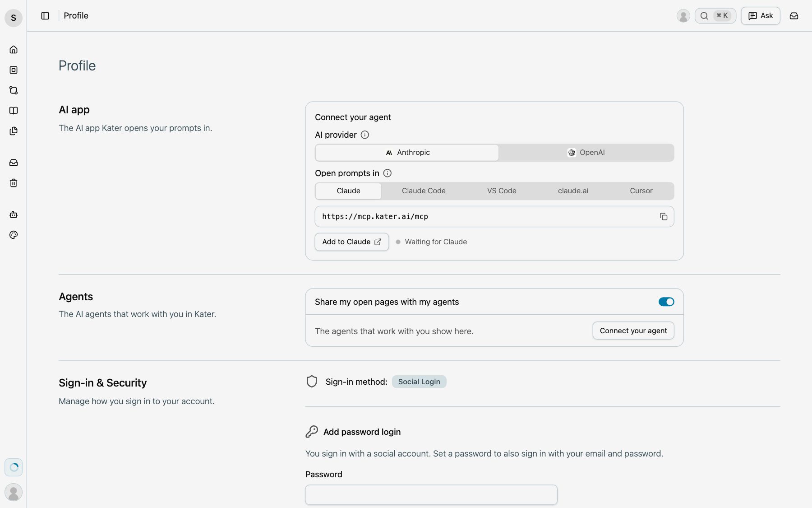
Task: Click the square frame sidebar icon
Action: pos(14,70)
